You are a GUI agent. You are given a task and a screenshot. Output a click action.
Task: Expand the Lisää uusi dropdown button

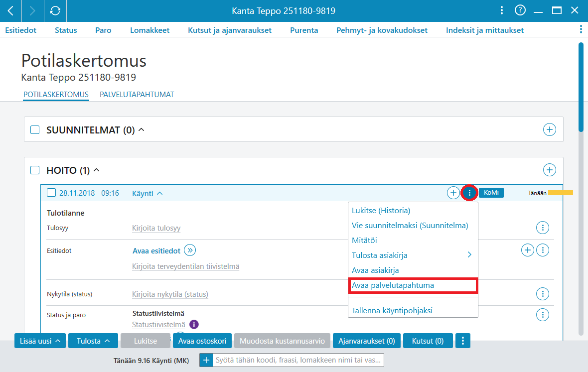[x=40, y=341]
